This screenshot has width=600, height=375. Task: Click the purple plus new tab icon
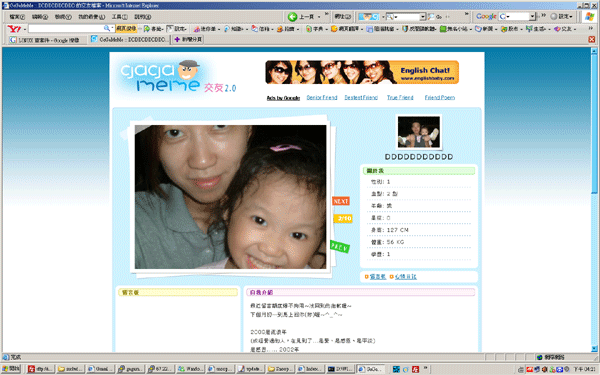coord(177,39)
